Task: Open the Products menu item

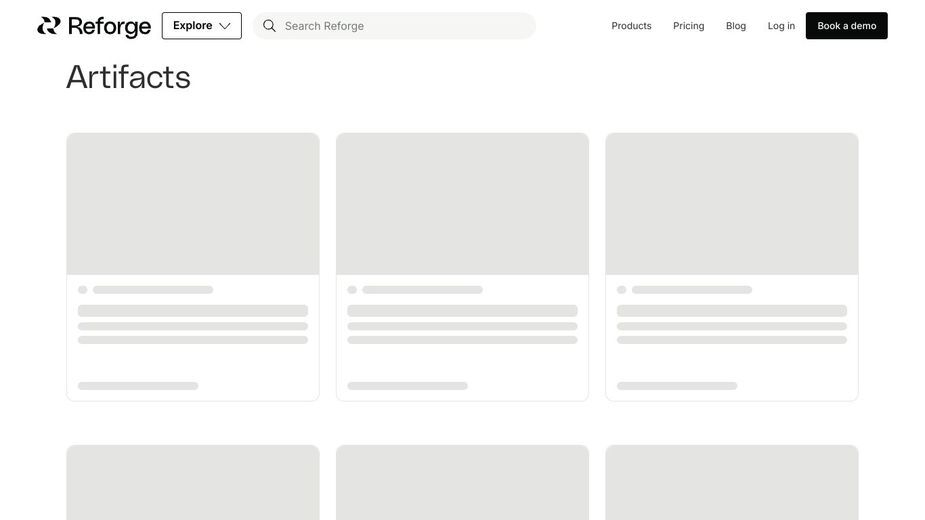Action: 631,26
